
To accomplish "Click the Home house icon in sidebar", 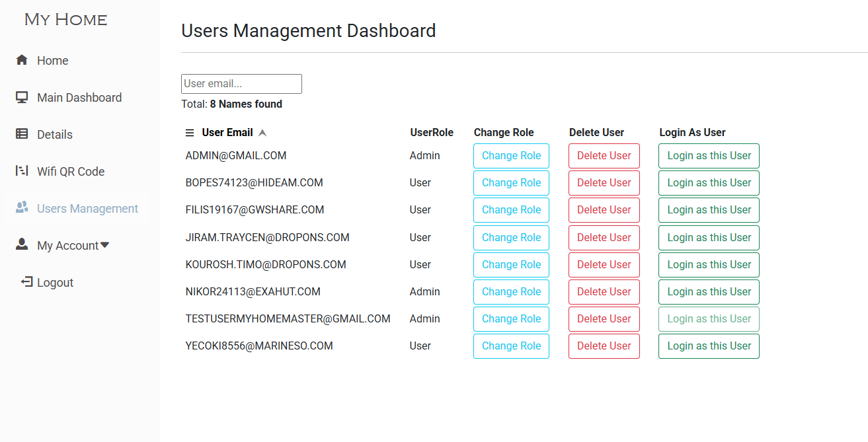I will 22,60.
